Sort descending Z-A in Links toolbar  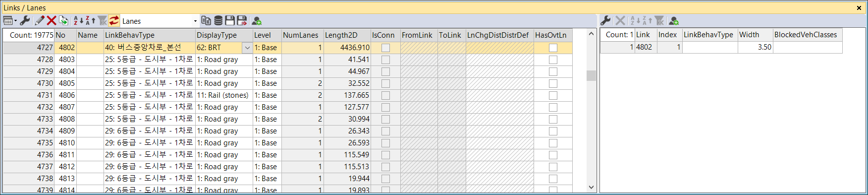tap(90, 21)
